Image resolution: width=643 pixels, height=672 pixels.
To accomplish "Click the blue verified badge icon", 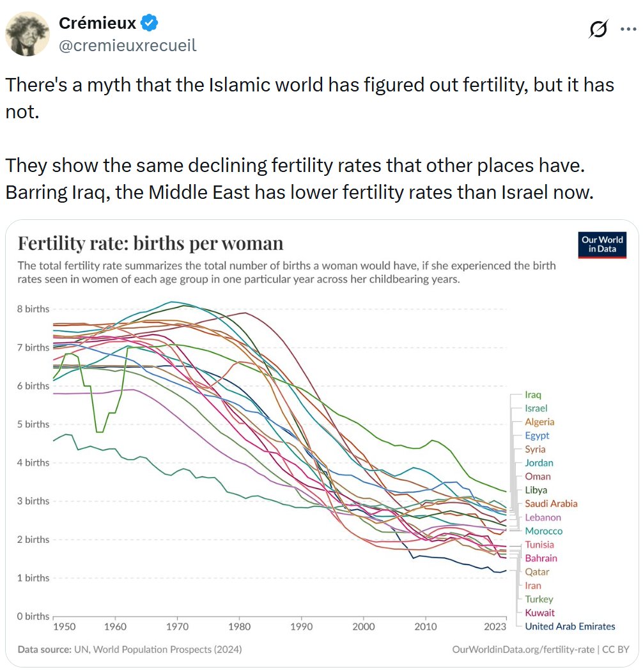I will tap(149, 23).
